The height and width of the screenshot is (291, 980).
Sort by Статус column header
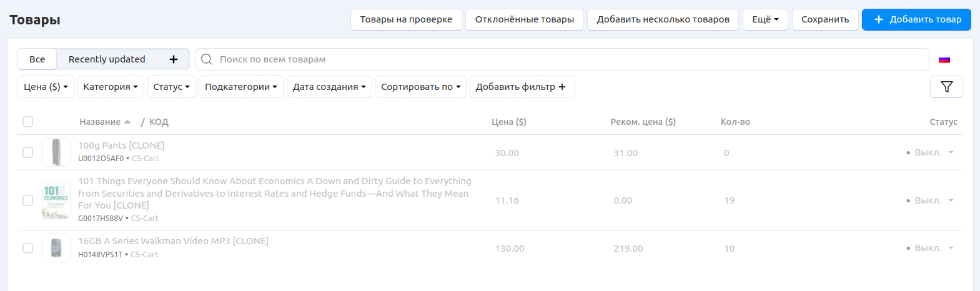click(x=943, y=122)
